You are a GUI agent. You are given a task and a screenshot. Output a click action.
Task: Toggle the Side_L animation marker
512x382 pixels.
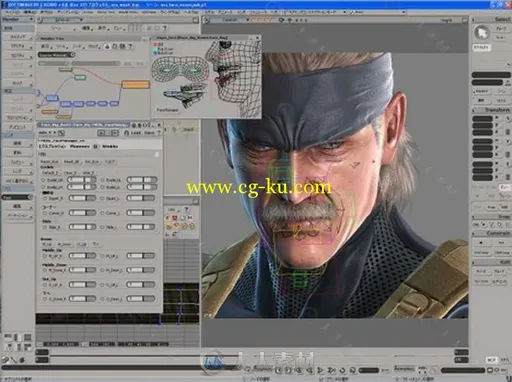coord(103,227)
